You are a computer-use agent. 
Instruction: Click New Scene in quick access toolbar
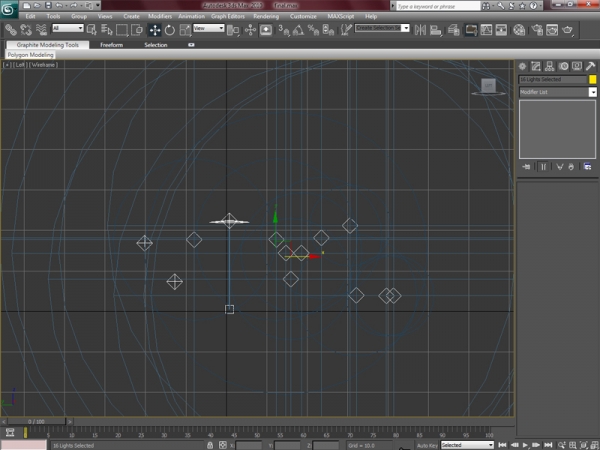[x=26, y=5]
